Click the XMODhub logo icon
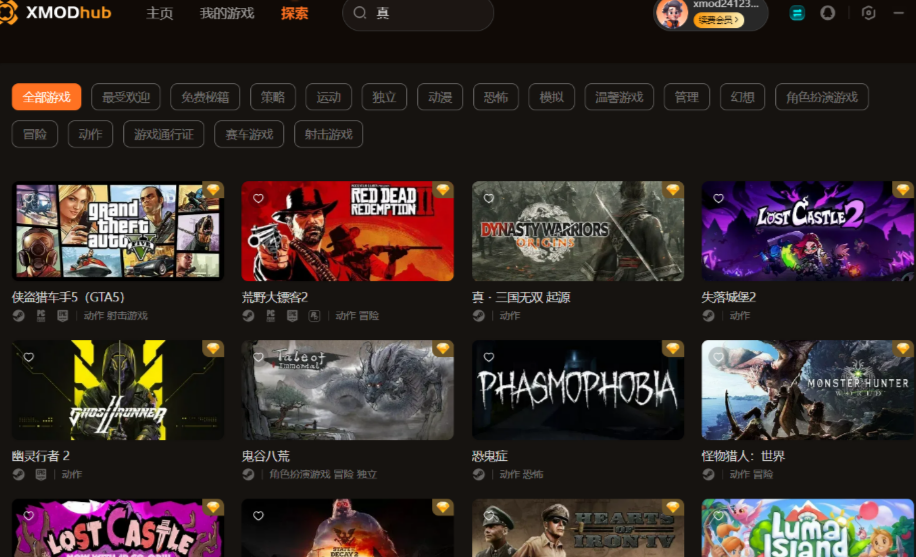The image size is (916, 557). coord(8,12)
